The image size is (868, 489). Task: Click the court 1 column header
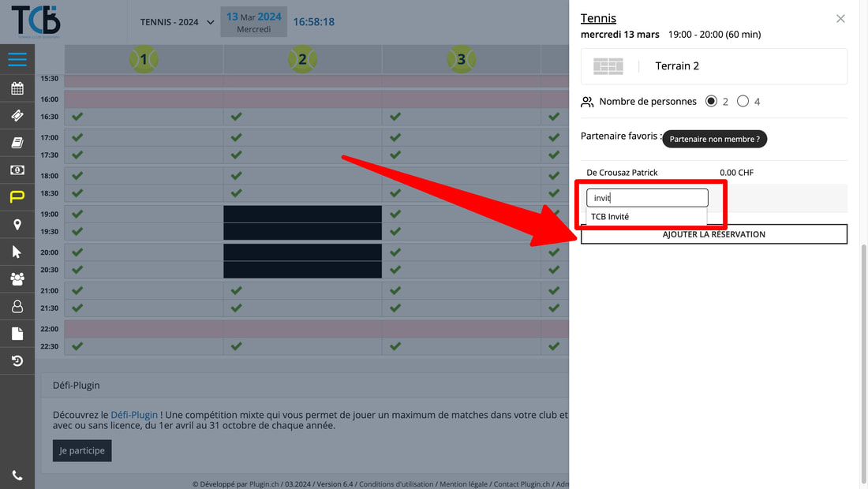click(144, 59)
